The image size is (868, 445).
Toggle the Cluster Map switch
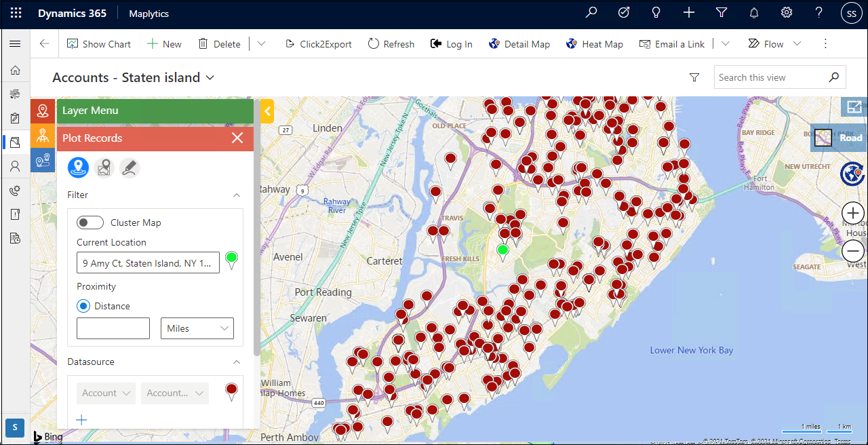tap(90, 222)
